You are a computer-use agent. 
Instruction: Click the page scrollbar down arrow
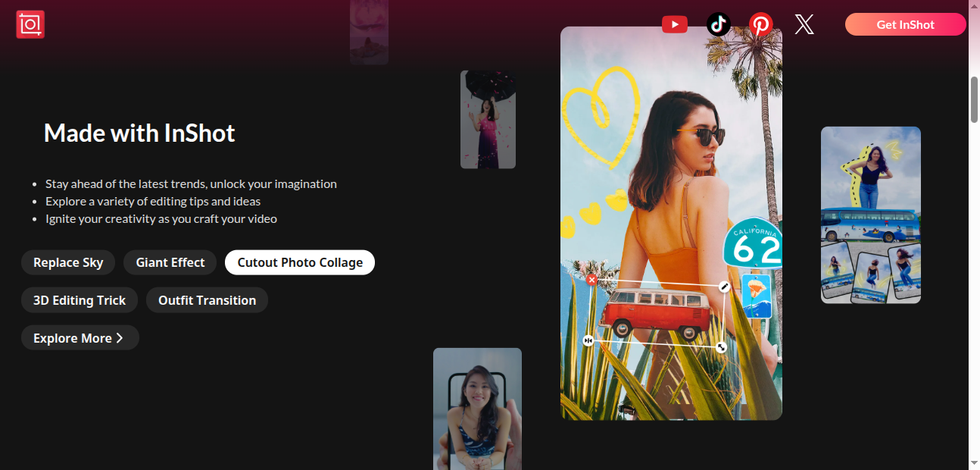(974, 462)
